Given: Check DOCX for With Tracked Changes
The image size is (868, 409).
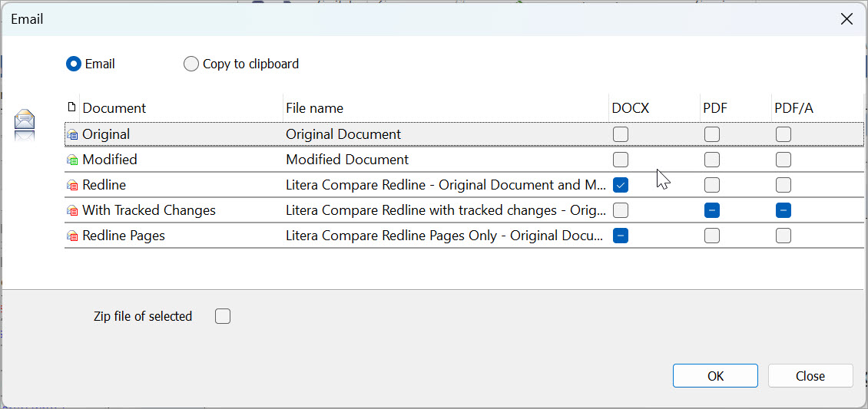Looking at the screenshot, I should (x=621, y=210).
